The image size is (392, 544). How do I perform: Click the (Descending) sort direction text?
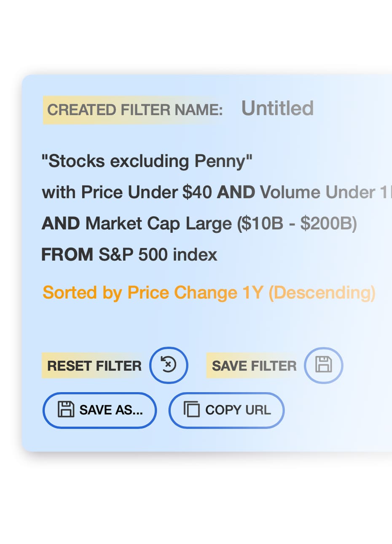[322, 293]
